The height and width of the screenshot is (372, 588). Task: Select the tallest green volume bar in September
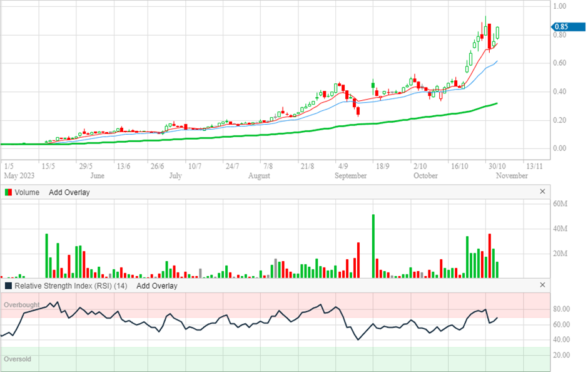point(373,245)
